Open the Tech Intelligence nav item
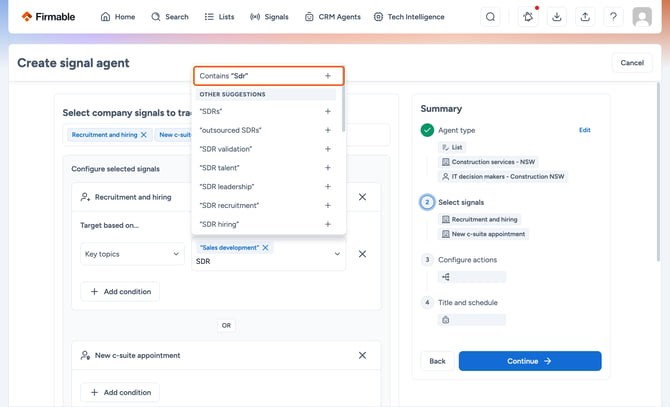 coord(409,17)
